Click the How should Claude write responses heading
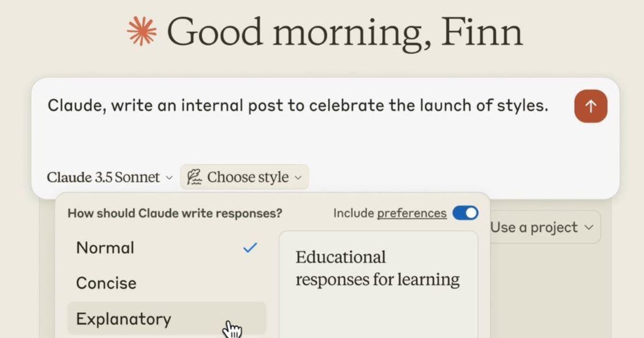644x338 pixels. (175, 214)
